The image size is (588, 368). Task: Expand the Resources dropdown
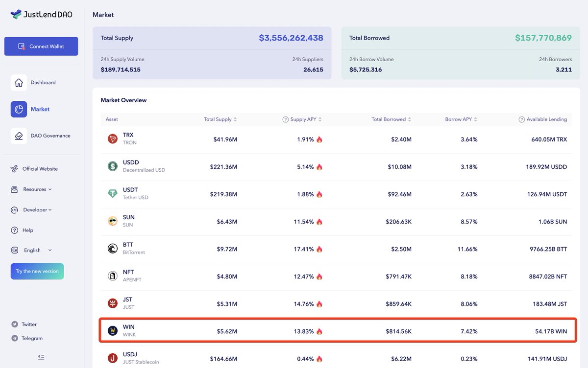(x=37, y=189)
